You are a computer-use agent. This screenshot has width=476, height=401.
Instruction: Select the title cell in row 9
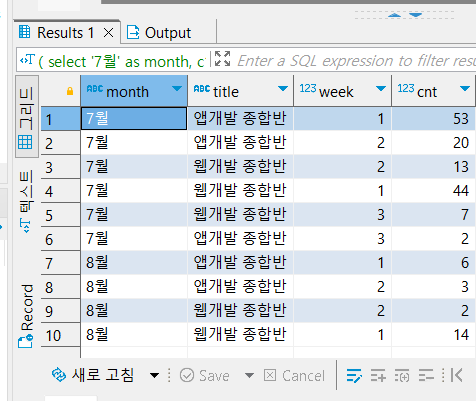pos(240,310)
